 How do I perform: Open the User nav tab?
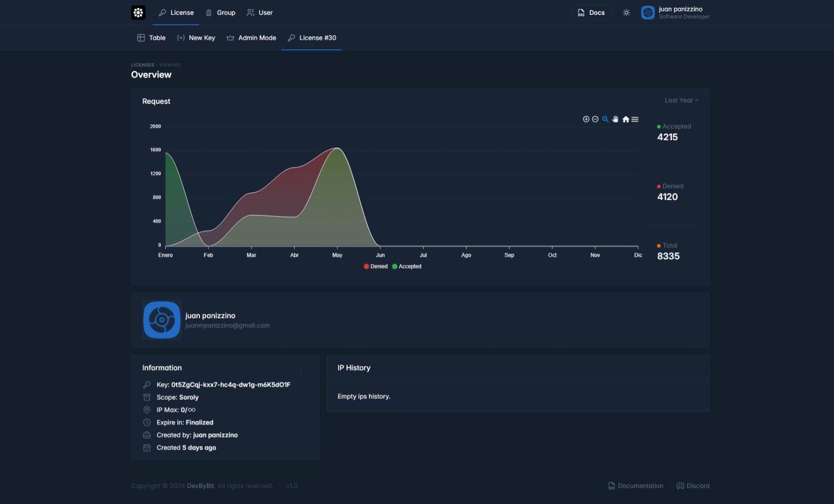(260, 12)
